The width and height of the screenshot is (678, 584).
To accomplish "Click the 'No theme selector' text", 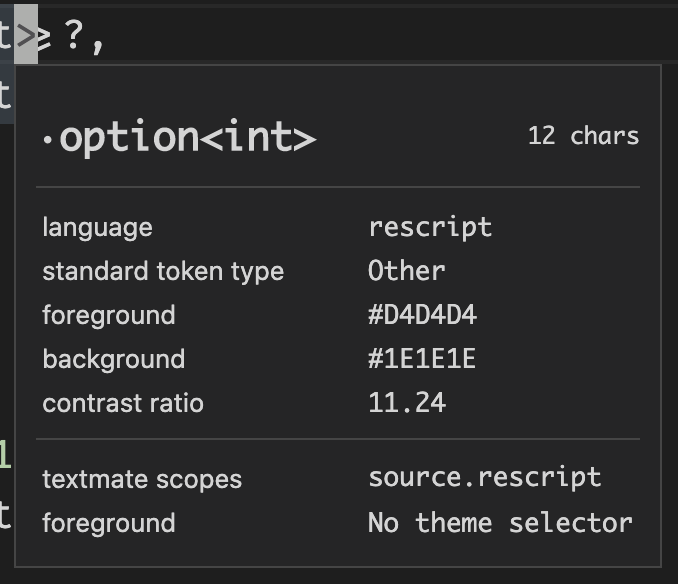I will click(500, 523).
